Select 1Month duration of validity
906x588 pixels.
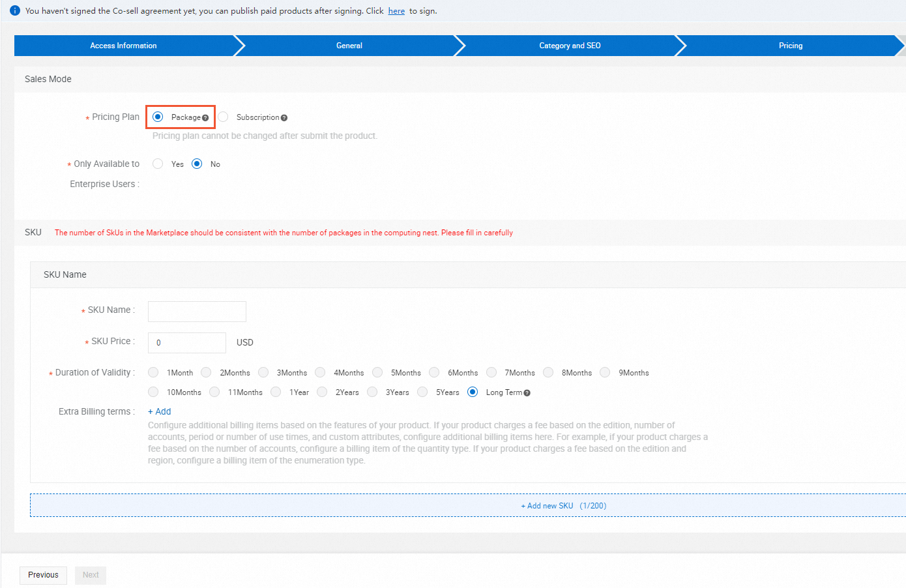pos(153,372)
